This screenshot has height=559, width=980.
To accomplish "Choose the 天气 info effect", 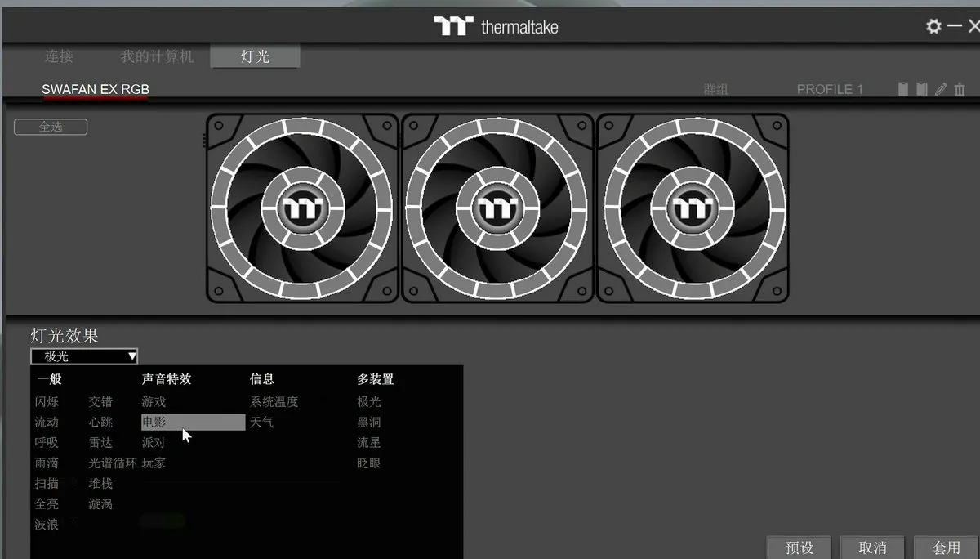I will coord(262,423).
